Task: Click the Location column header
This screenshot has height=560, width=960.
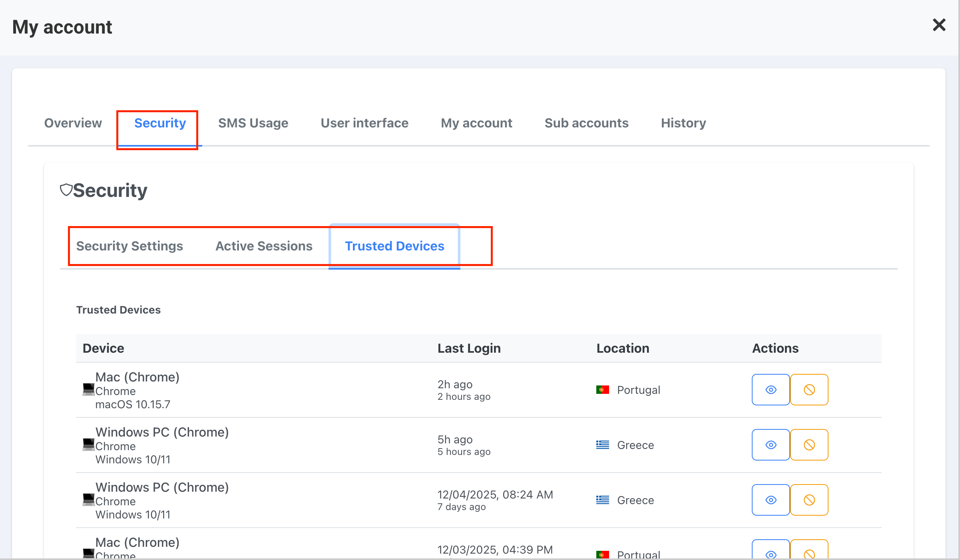Action: (x=623, y=348)
